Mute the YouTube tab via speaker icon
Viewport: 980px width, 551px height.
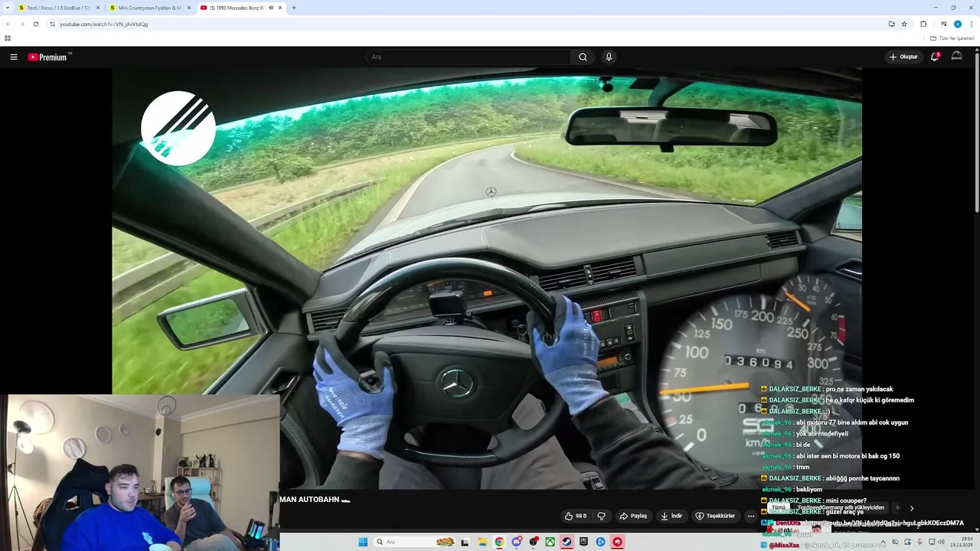point(270,8)
